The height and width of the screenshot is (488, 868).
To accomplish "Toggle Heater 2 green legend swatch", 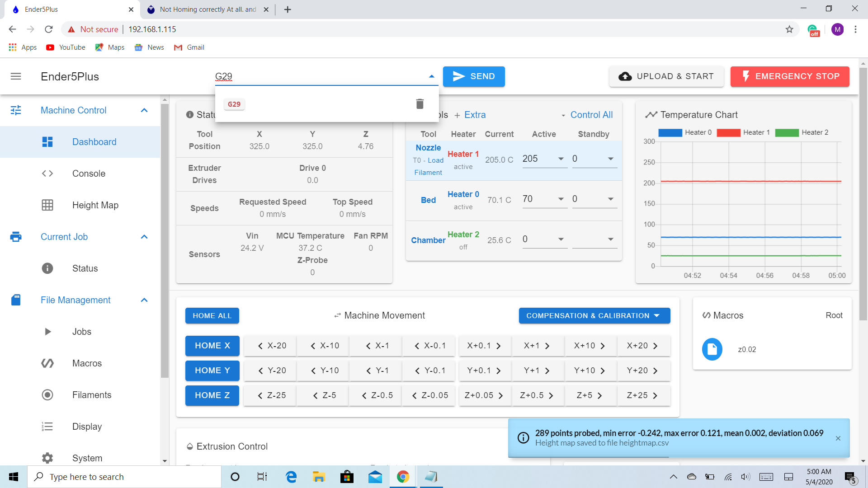I will [x=787, y=132].
